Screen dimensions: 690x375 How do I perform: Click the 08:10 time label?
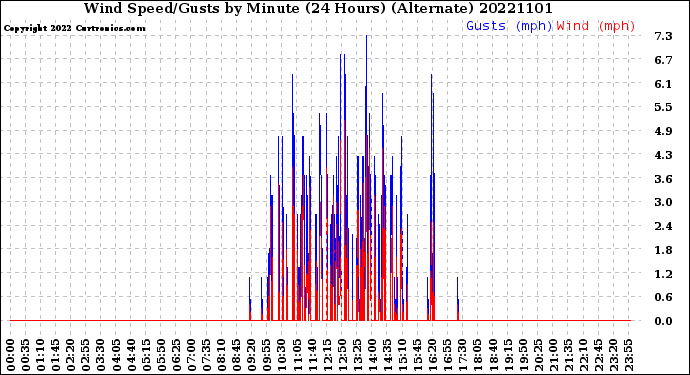click(x=222, y=355)
